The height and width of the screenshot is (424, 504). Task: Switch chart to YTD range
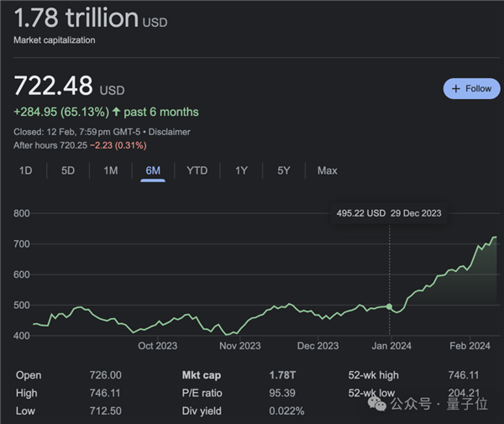click(x=197, y=170)
